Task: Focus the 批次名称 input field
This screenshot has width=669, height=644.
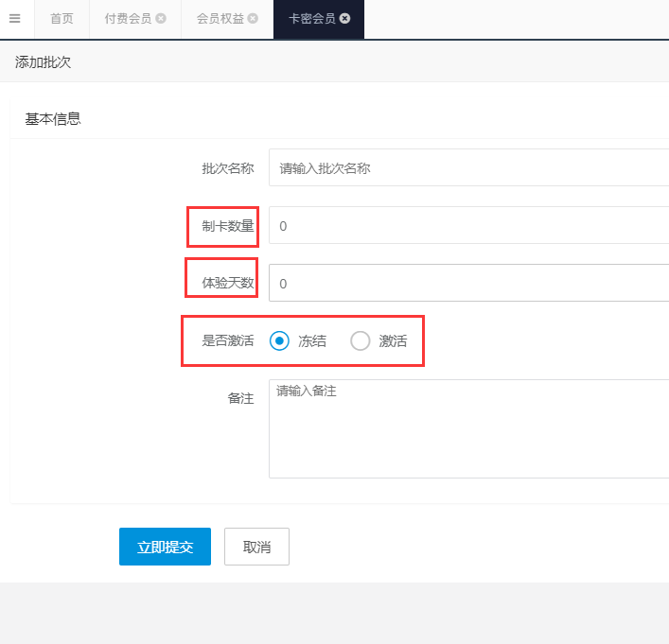Action: 469,167
